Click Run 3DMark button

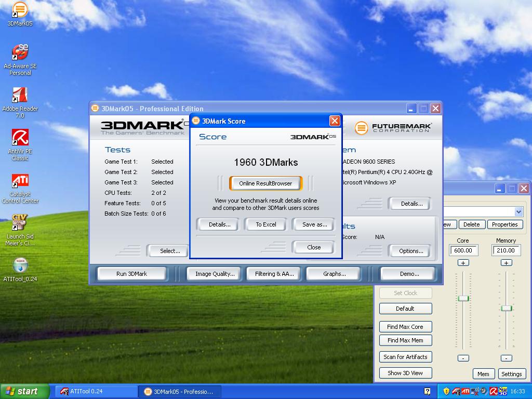131,274
